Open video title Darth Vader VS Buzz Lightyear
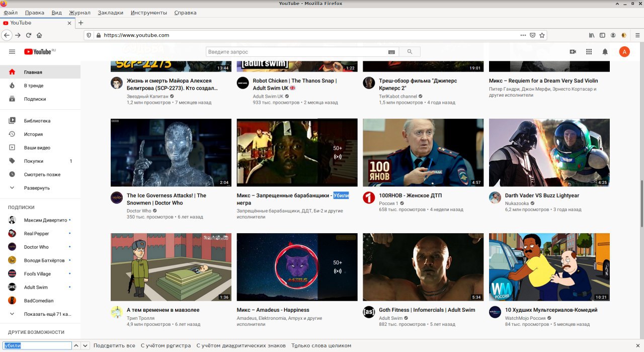This screenshot has height=352, width=644. coord(542,195)
